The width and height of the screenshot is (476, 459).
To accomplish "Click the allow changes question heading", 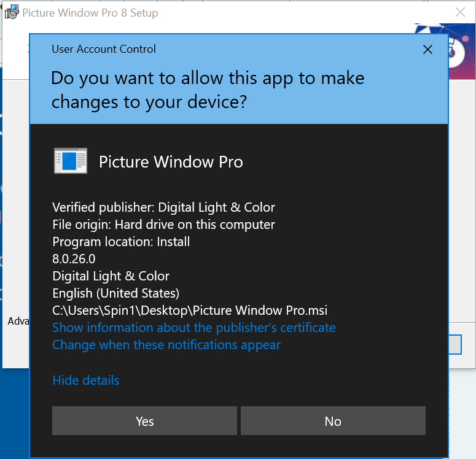I will click(x=208, y=90).
